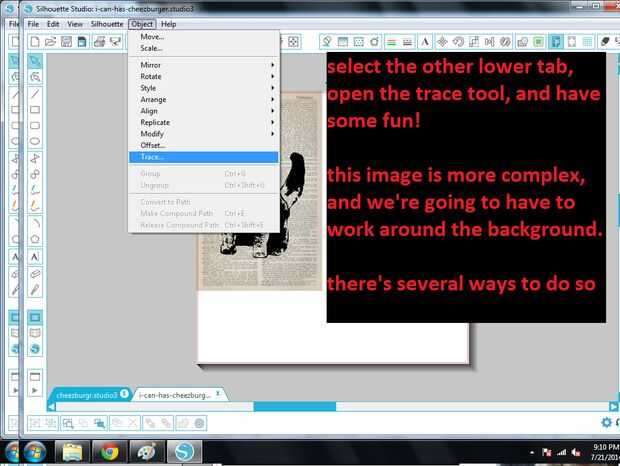Toggle the highlighted Page Settings panel
620x466 pixels.
(556, 42)
